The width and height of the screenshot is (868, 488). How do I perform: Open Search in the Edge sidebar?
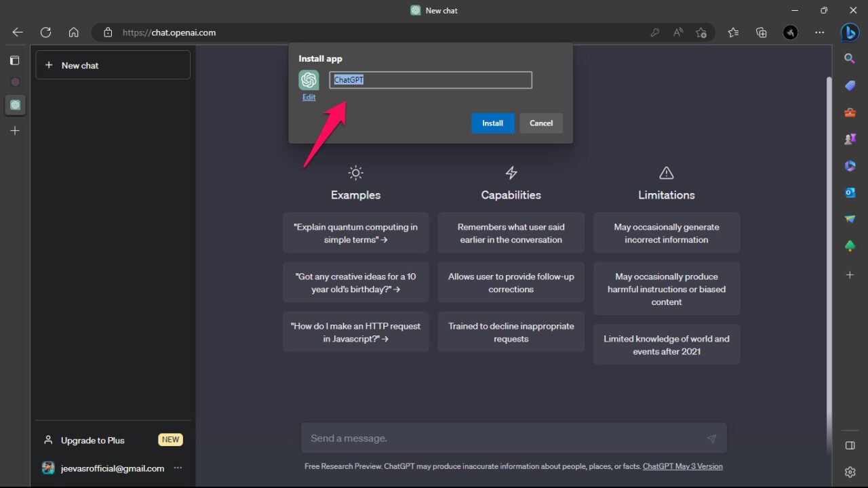[x=850, y=58]
